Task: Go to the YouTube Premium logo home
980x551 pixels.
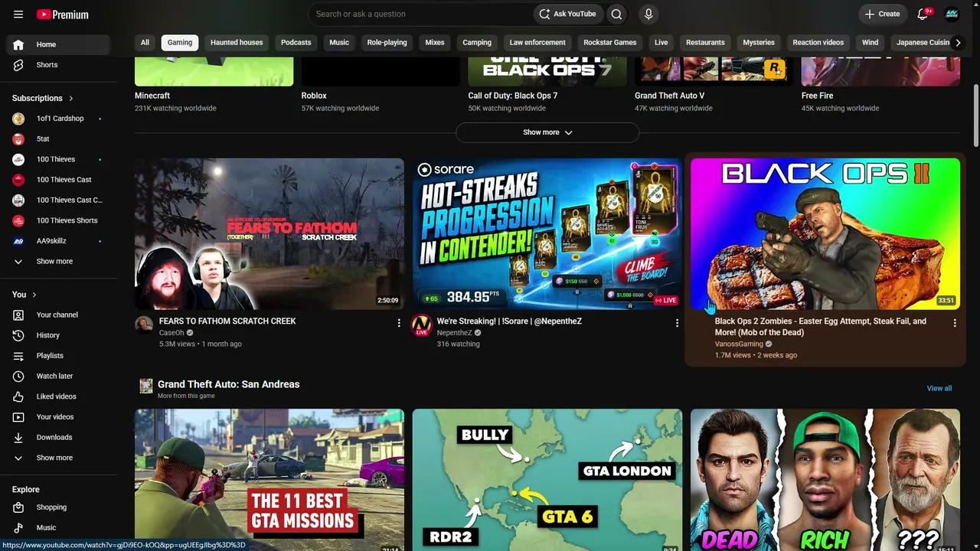Action: (62, 14)
